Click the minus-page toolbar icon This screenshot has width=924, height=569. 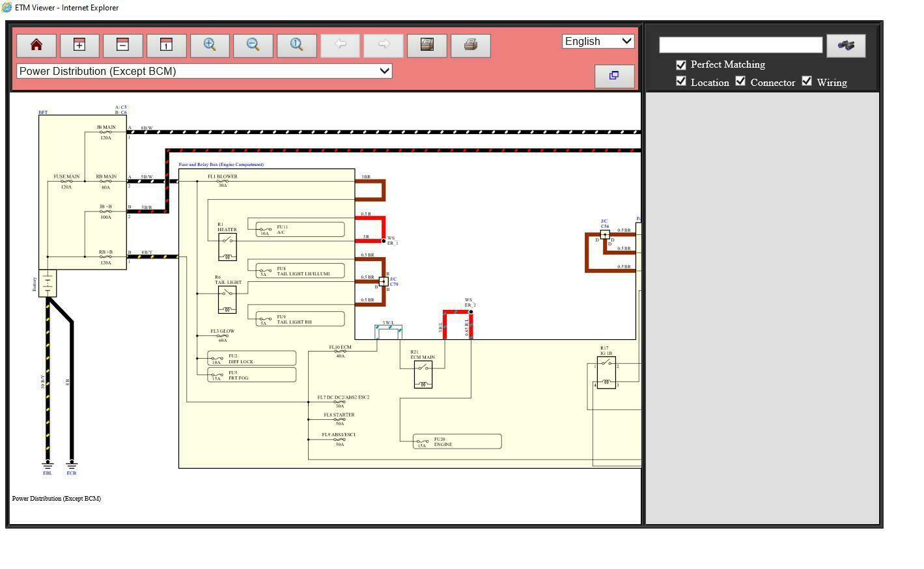pyautogui.click(x=122, y=45)
